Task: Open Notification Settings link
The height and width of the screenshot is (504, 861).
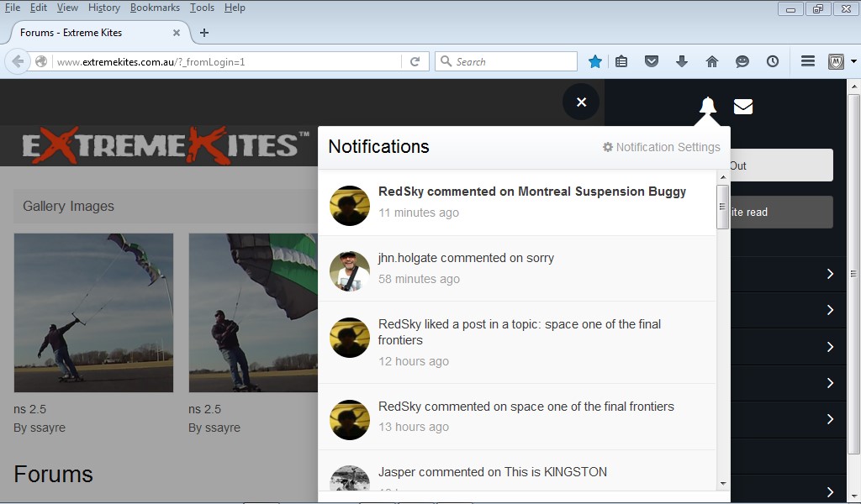Action: point(662,147)
